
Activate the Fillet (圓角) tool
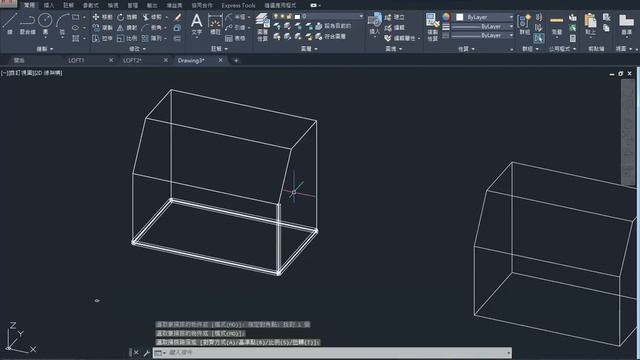pyautogui.click(x=152, y=28)
